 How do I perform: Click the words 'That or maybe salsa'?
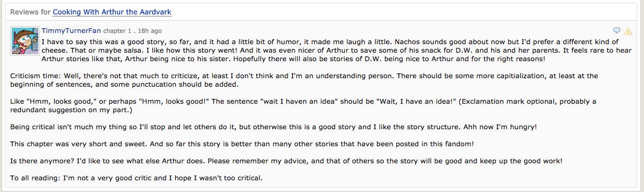point(102,50)
